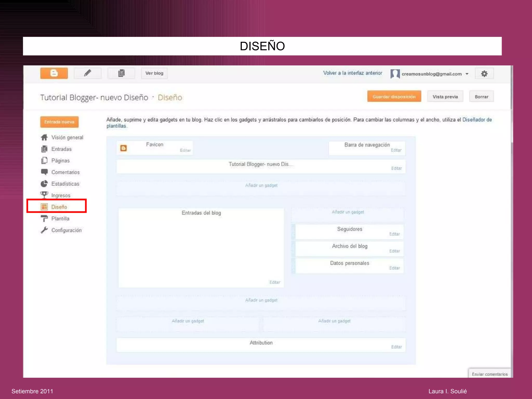Image resolution: width=532 pixels, height=399 pixels.
Task: Follow Volver a la interfaz anterior link
Action: tap(353, 73)
